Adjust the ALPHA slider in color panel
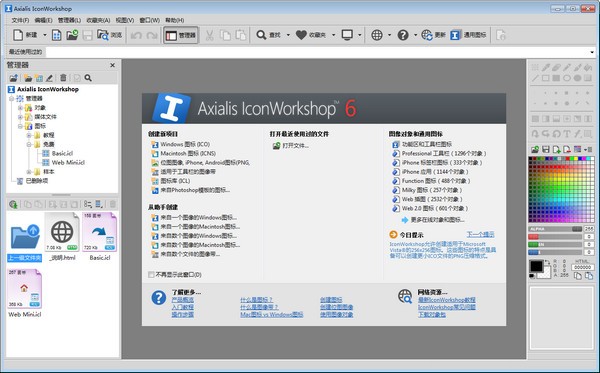Image resolution: width=600 pixels, height=373 pixels. pos(555,229)
